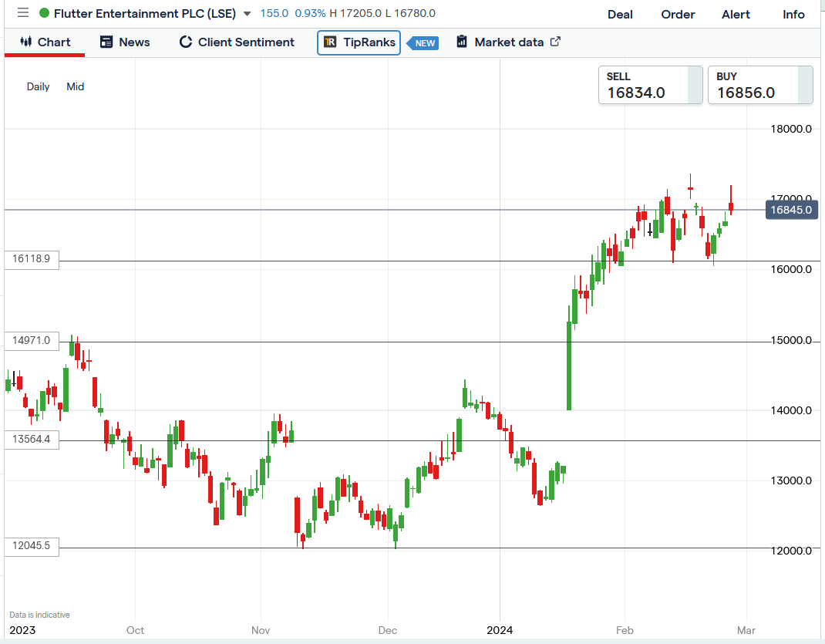Click the News newspaper icon
Viewport: 825px width, 644px height.
click(106, 42)
